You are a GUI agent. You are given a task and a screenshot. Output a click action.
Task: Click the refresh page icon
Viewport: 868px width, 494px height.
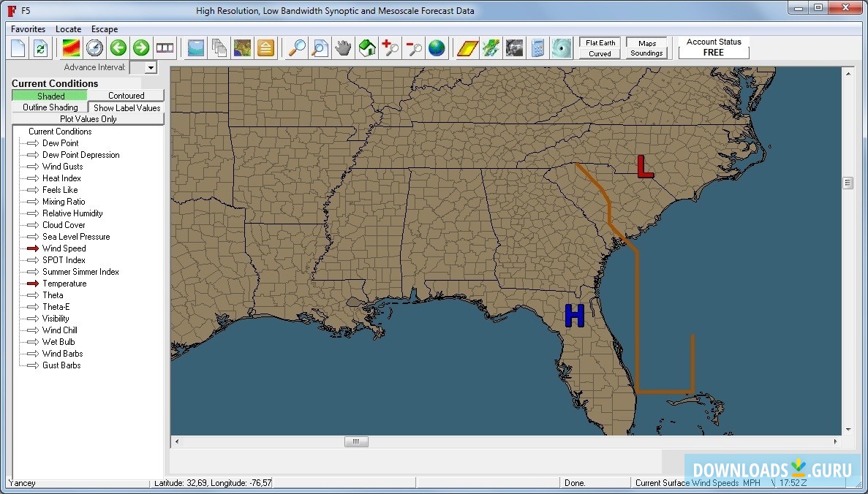41,48
